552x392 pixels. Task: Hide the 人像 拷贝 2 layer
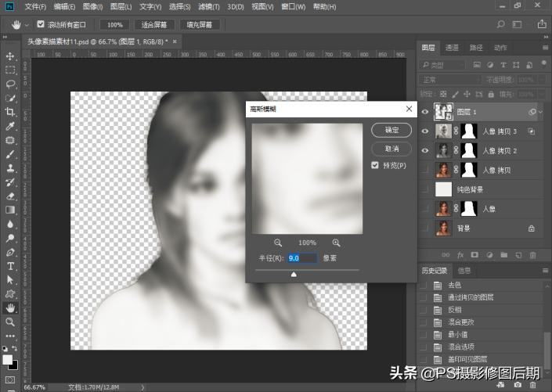point(425,150)
